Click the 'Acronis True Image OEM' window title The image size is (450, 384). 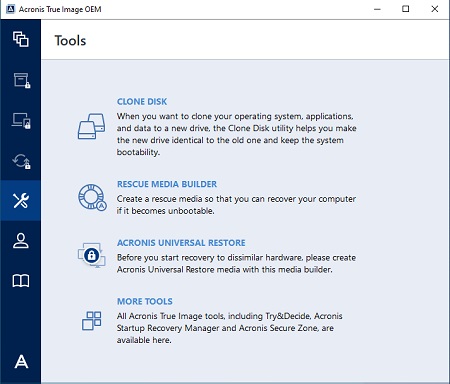pyautogui.click(x=60, y=9)
